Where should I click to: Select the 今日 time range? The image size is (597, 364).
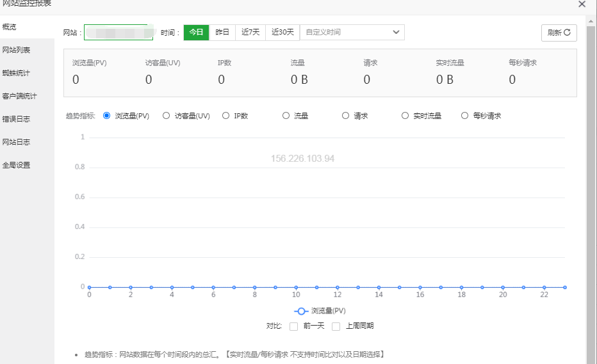[x=196, y=33]
